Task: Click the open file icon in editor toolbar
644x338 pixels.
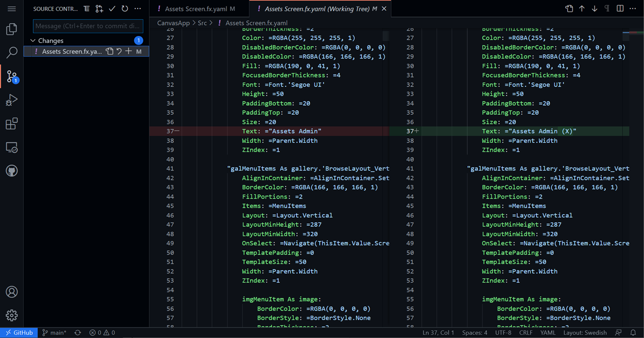Action: click(569, 9)
